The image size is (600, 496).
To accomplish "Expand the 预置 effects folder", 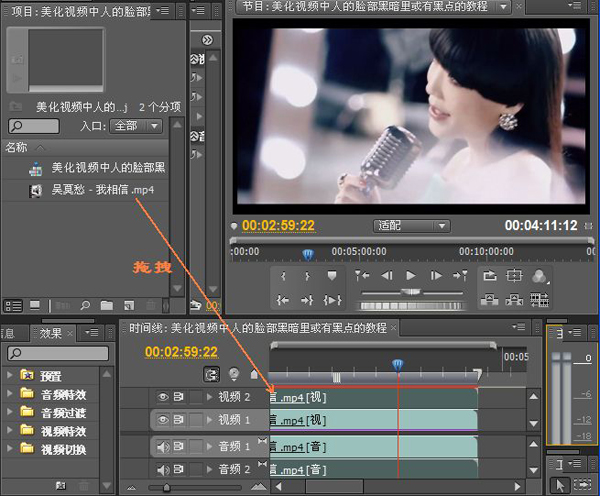I will click(x=10, y=375).
